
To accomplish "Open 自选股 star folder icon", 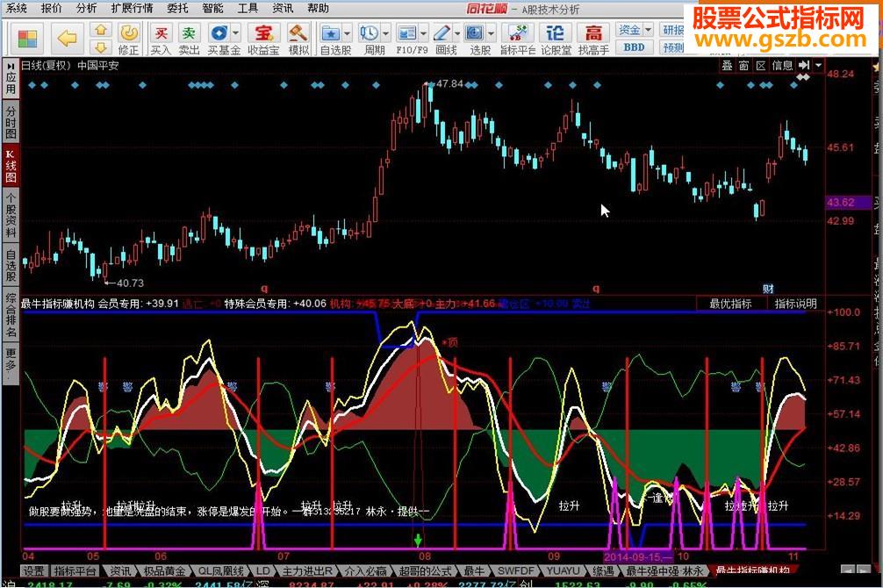I will pyautogui.click(x=331, y=33).
